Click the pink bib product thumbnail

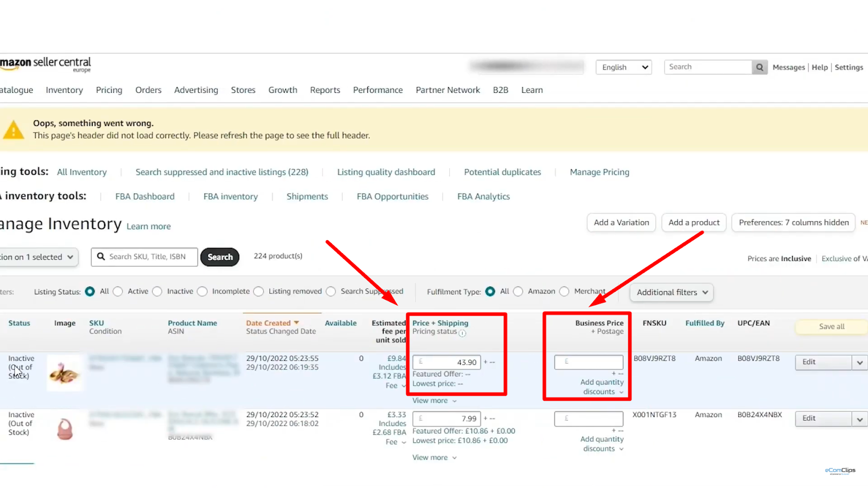pos(65,429)
